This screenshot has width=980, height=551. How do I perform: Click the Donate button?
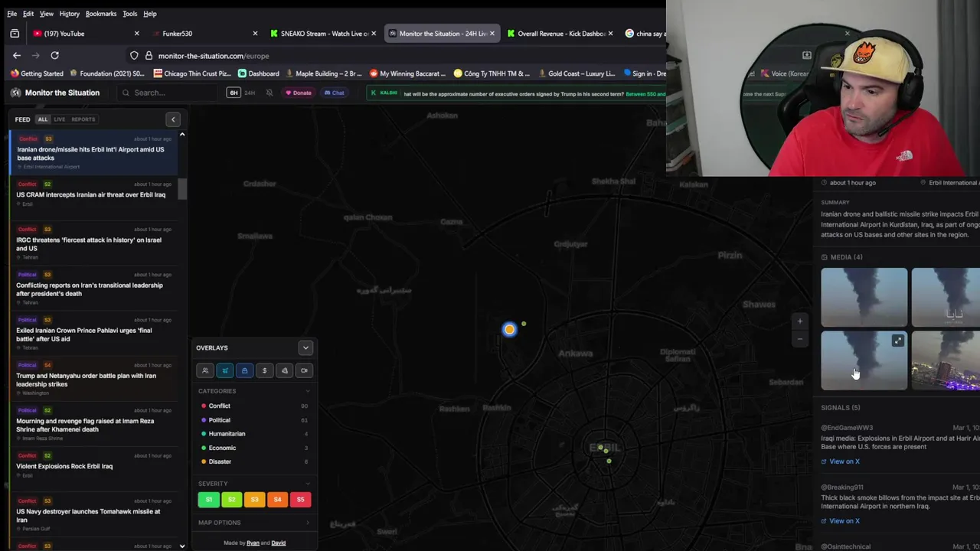coord(299,93)
